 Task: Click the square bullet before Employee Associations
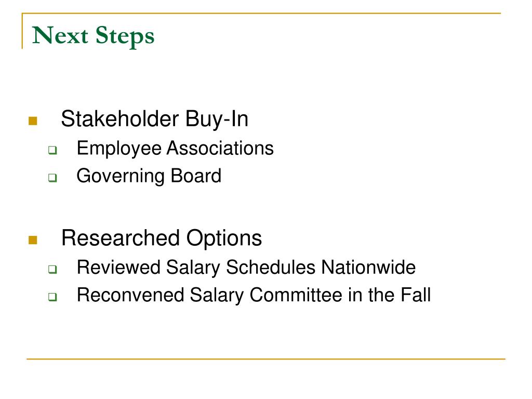click(52, 150)
